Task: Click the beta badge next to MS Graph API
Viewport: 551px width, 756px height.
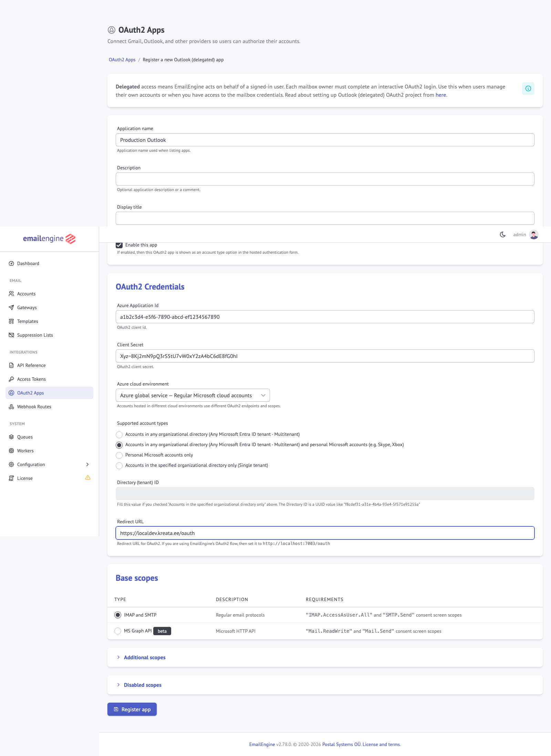Action: click(162, 631)
